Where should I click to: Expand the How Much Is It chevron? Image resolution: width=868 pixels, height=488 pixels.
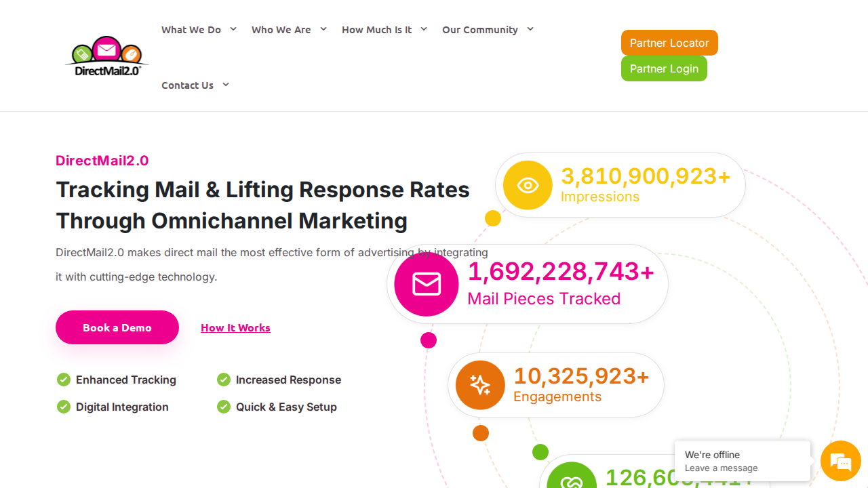[424, 29]
